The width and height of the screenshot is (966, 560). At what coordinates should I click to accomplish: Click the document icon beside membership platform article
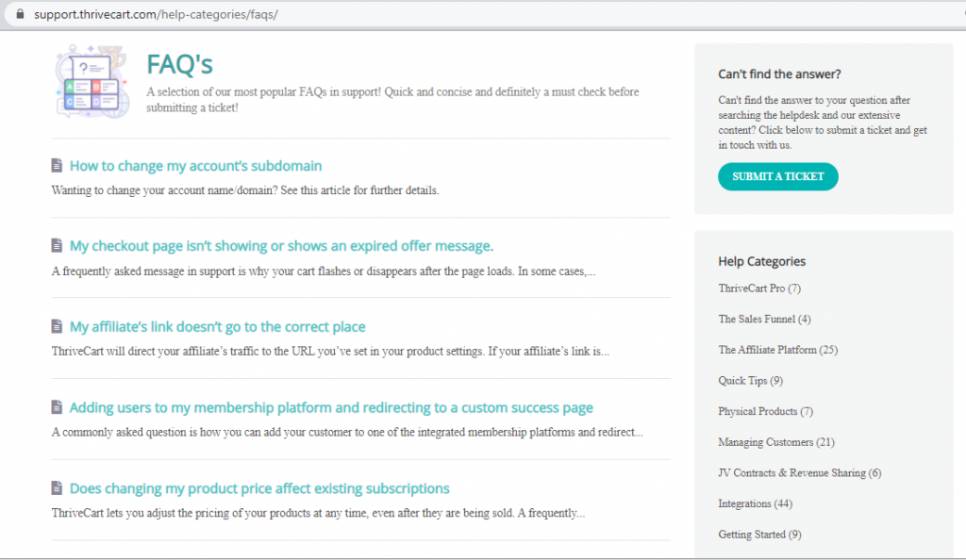57,406
